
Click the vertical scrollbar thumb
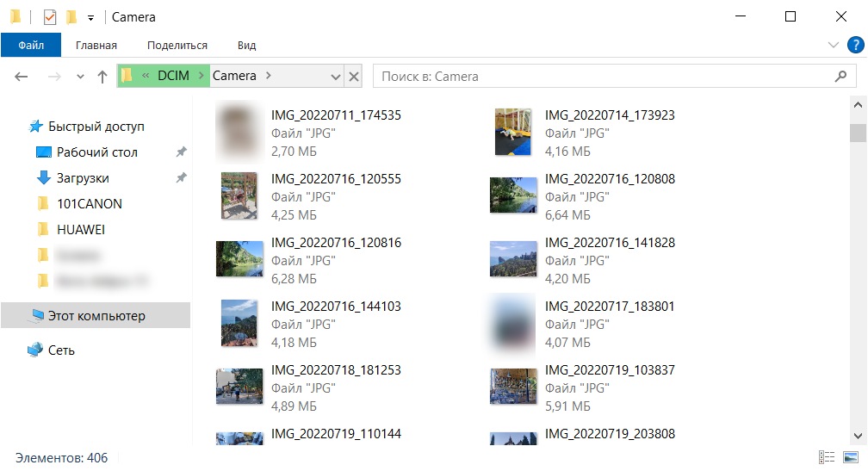click(857, 133)
